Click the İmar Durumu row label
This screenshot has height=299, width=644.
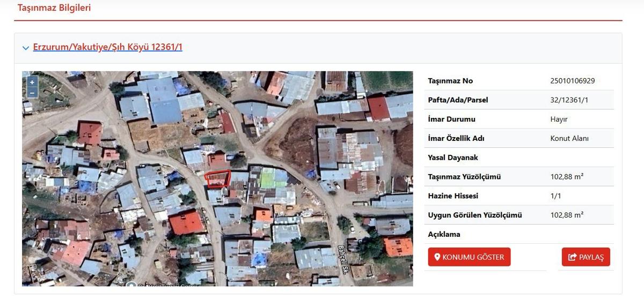[x=451, y=119]
